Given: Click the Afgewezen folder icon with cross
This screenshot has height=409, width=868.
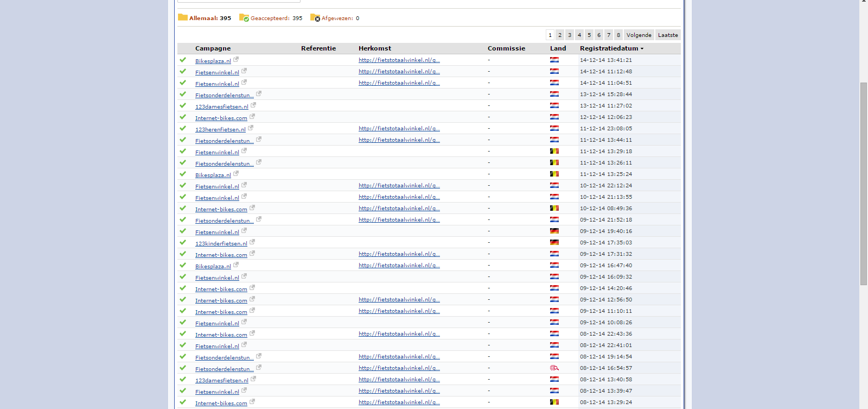Looking at the screenshot, I should click(x=315, y=18).
